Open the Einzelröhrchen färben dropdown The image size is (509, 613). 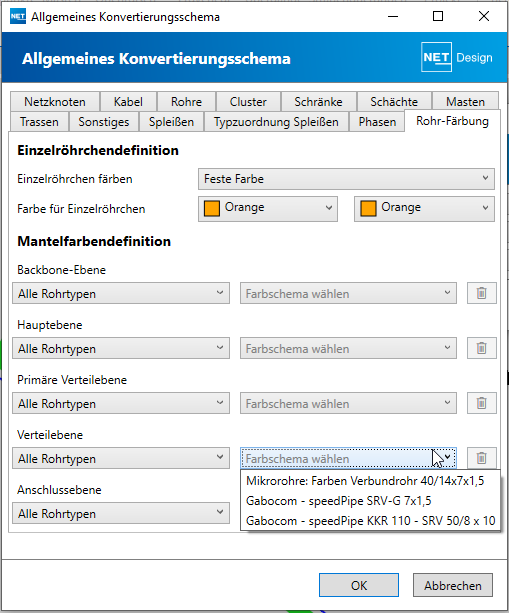pyautogui.click(x=346, y=179)
